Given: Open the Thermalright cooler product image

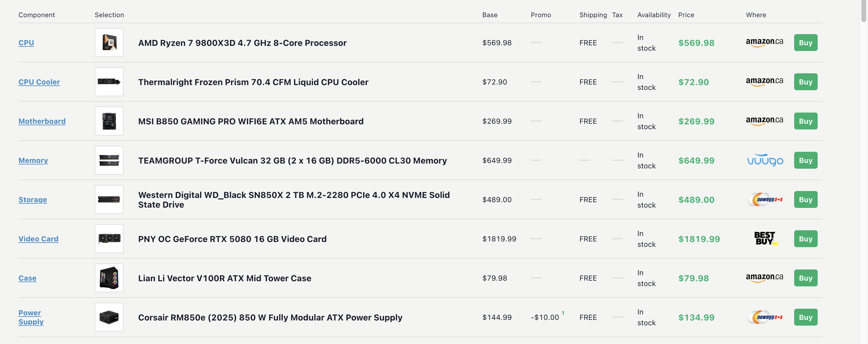Looking at the screenshot, I should (x=109, y=81).
